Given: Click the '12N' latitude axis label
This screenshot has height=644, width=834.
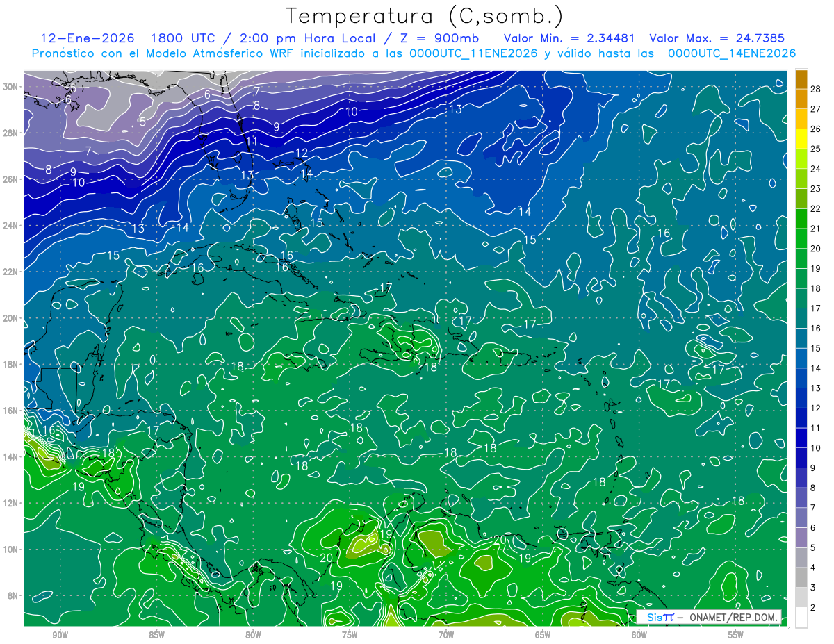Looking at the screenshot, I should tap(11, 503).
